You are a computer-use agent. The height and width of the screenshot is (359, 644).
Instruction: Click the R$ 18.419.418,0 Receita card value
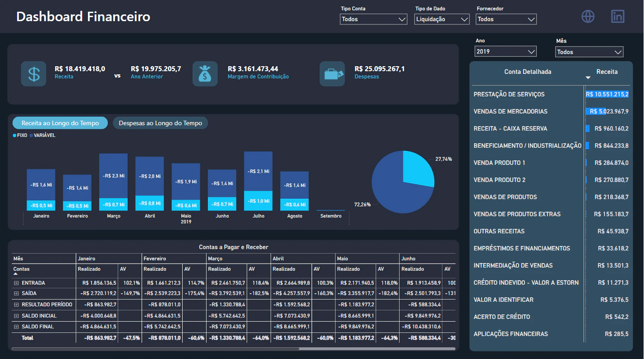[x=80, y=69]
